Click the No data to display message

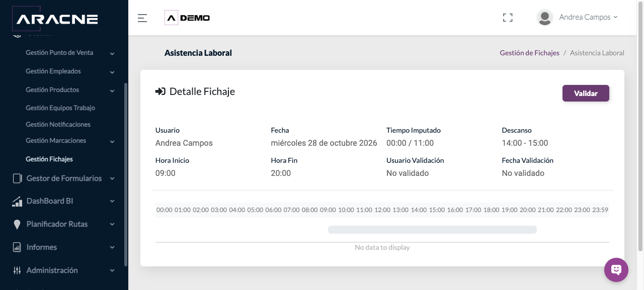point(382,248)
